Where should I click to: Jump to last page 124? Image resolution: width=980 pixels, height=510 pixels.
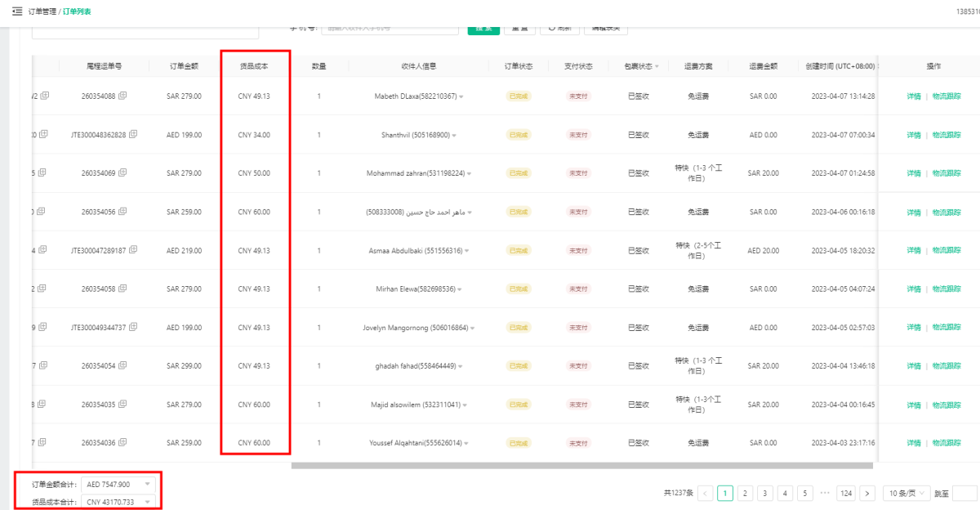pos(846,493)
